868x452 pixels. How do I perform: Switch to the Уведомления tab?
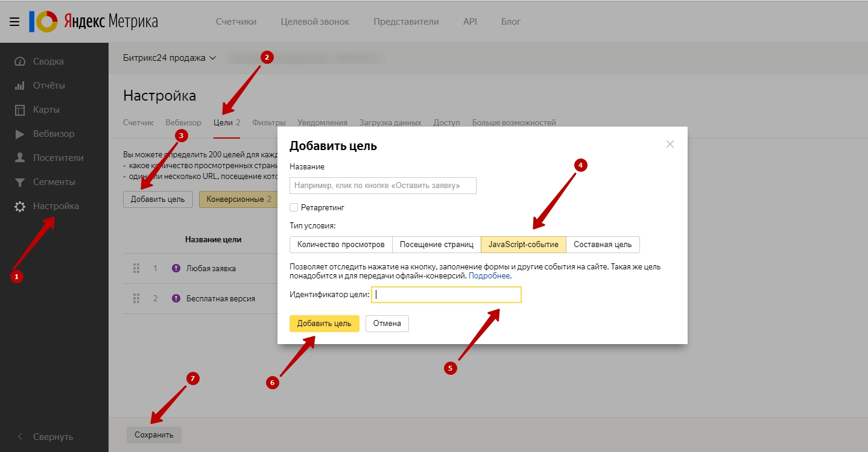[x=322, y=122]
